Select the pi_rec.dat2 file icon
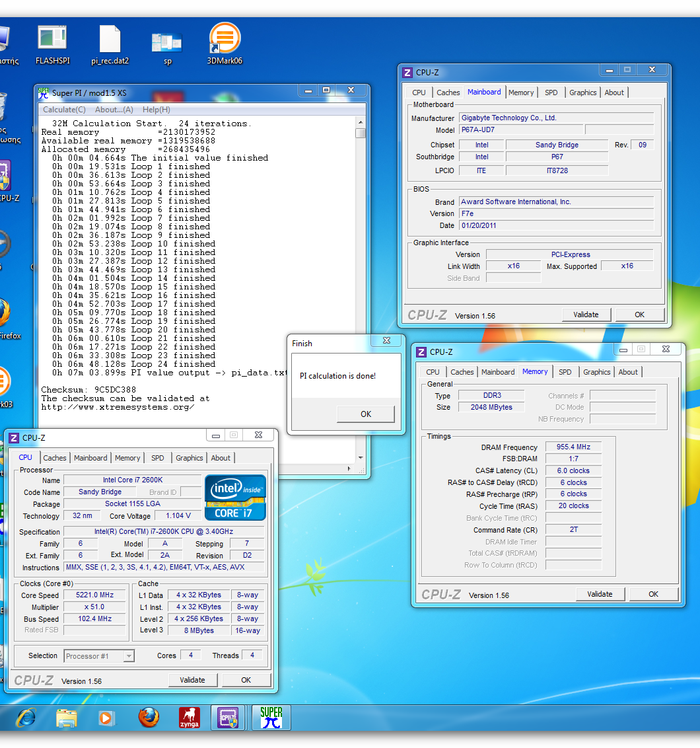The width and height of the screenshot is (700, 748). click(x=110, y=45)
